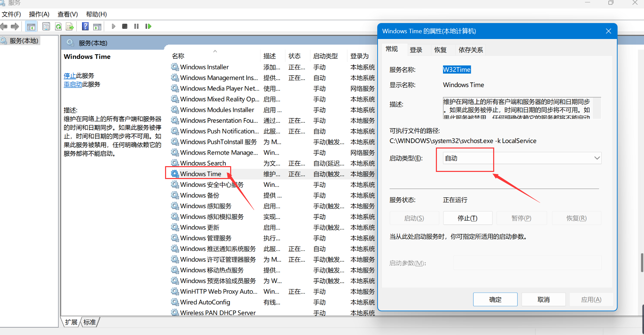Click the Back arrow in the toolbar
This screenshot has height=335, width=644.
(x=4, y=26)
